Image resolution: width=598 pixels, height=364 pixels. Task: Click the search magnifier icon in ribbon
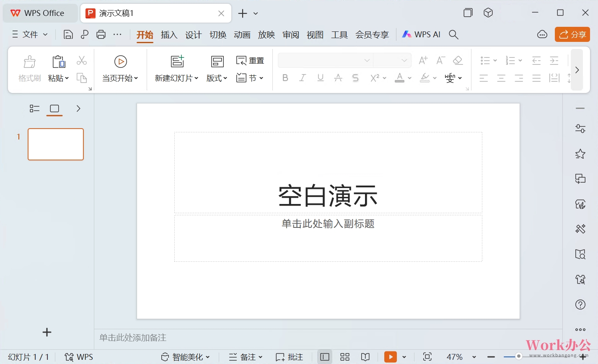coord(453,34)
